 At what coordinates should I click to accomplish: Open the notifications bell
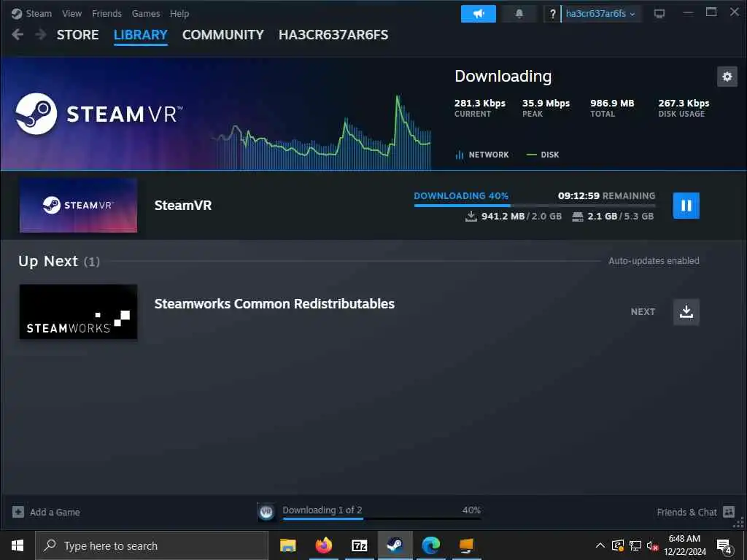(x=519, y=14)
